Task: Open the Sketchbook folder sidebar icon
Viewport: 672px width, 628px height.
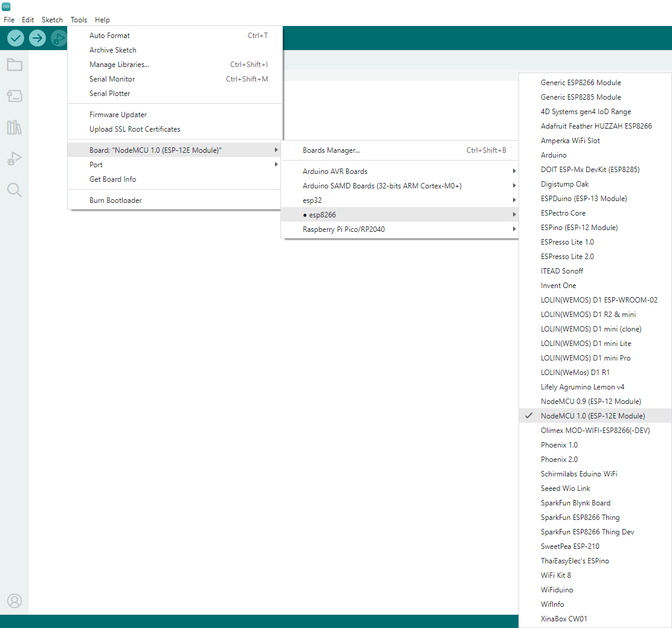Action: click(x=15, y=65)
